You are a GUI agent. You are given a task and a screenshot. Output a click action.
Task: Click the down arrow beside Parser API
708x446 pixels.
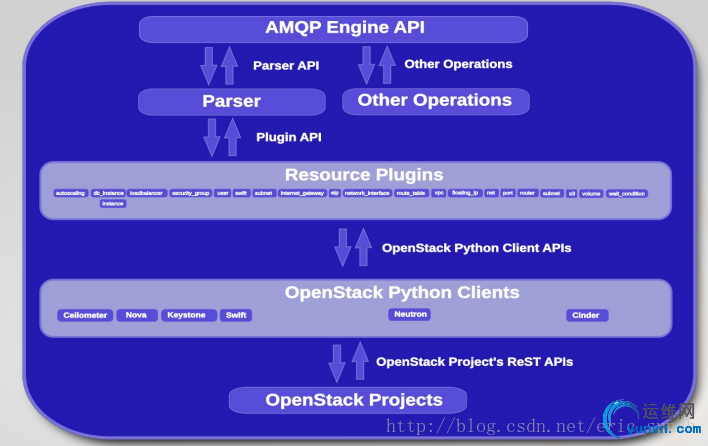coord(209,66)
